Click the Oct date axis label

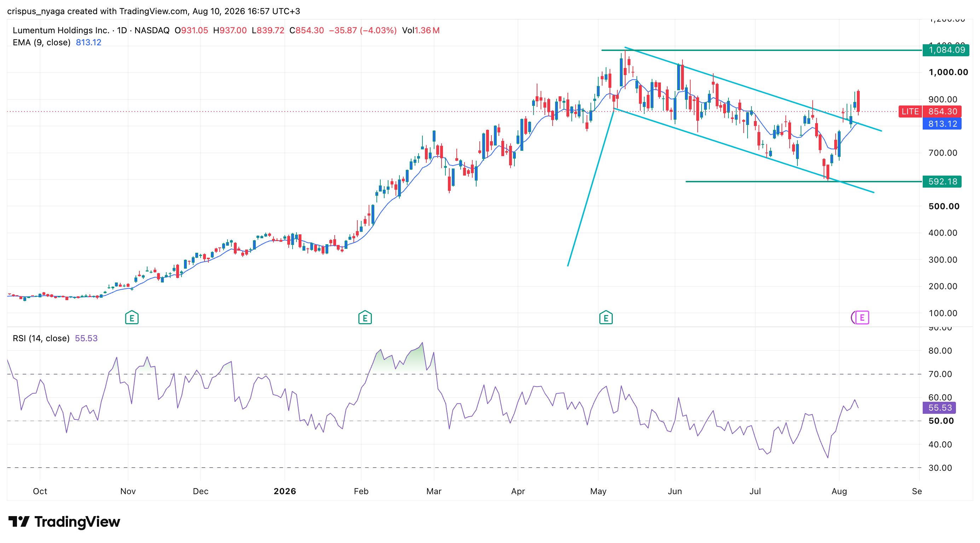click(x=40, y=491)
